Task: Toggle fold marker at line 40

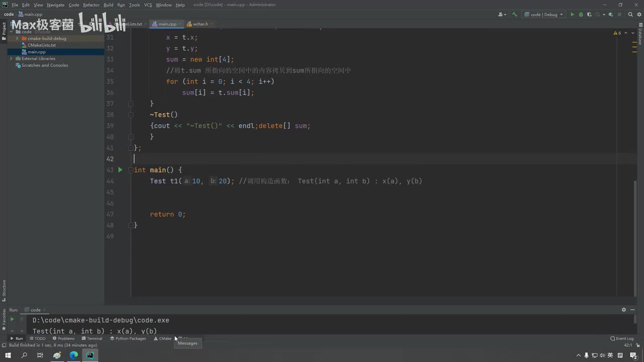Action: [131, 137]
